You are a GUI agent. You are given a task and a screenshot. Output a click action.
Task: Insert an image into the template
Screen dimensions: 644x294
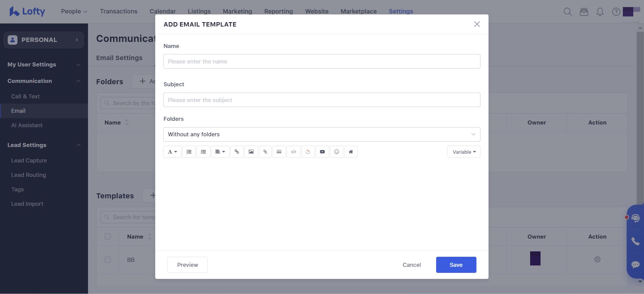[251, 152]
